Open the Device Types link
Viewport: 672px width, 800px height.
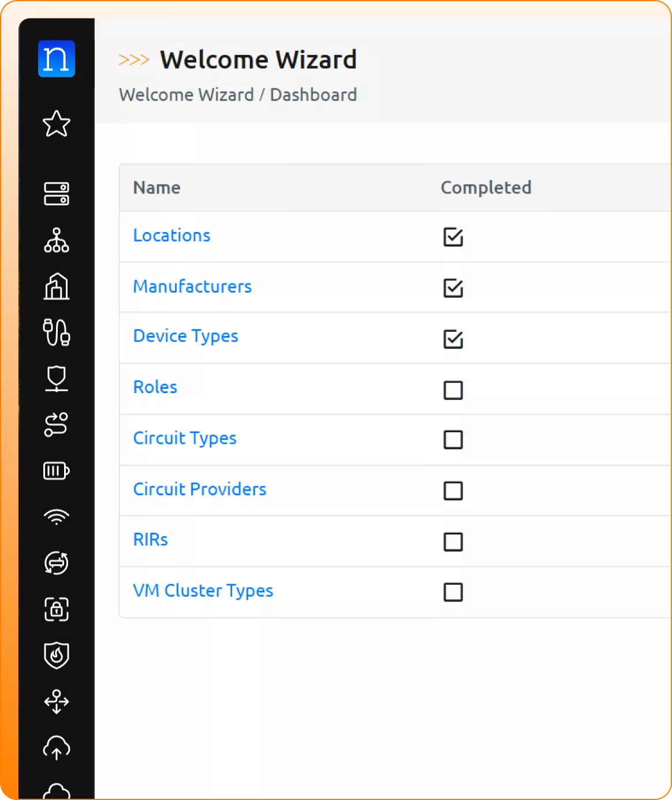[x=185, y=336]
